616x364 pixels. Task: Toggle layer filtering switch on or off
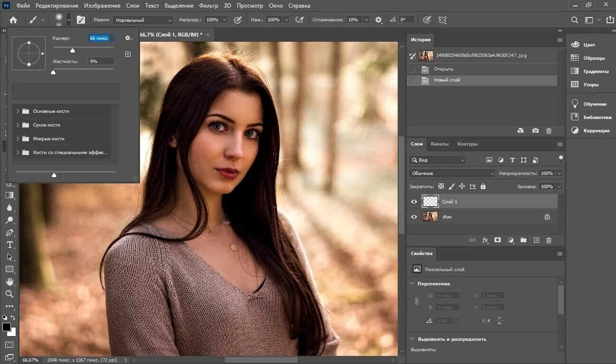point(561,159)
